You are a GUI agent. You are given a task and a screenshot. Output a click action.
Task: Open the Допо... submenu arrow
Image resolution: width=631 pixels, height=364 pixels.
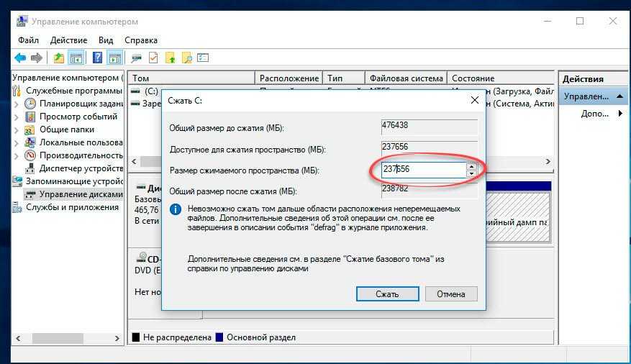coord(620,114)
